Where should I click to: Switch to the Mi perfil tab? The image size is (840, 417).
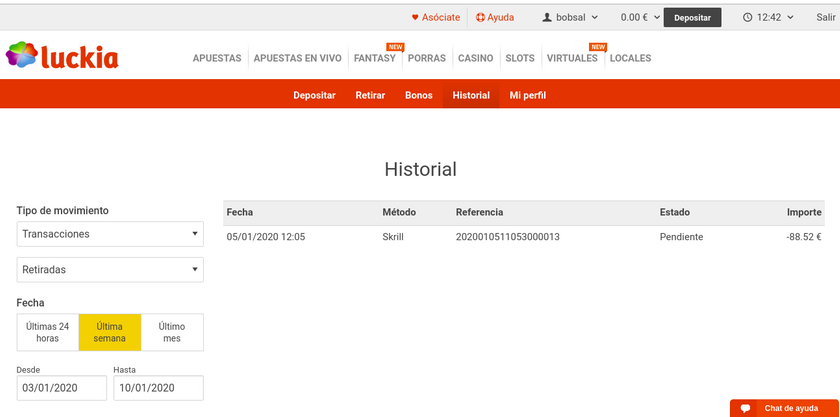point(528,95)
